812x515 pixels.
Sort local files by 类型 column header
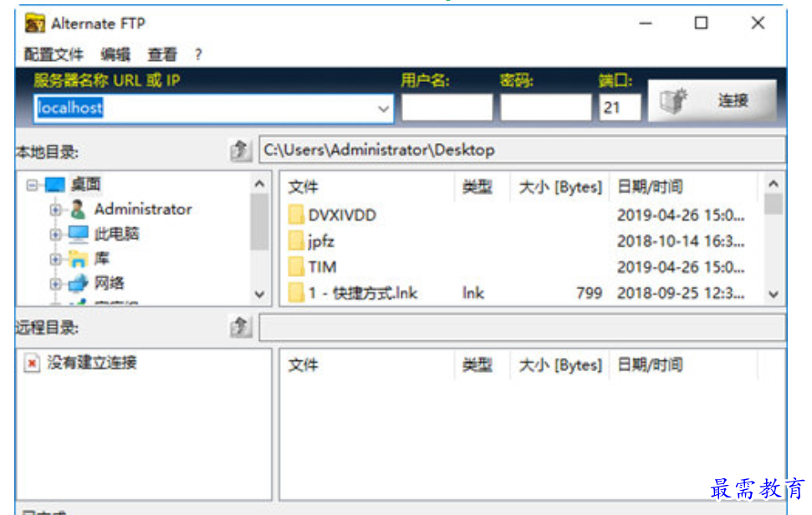coord(483,186)
